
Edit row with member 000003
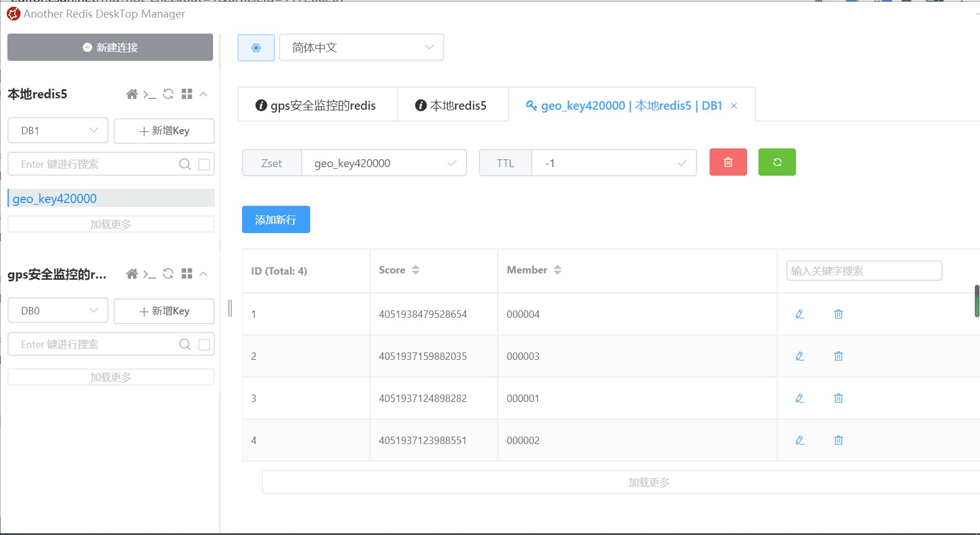(800, 356)
